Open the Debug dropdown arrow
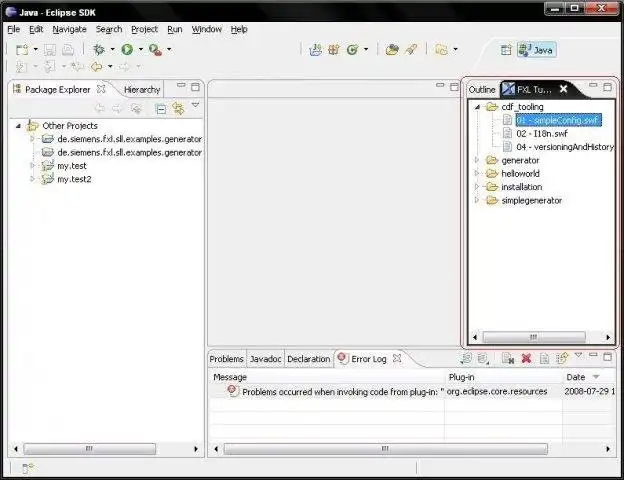Screen dimensions: 624x480 [x=112, y=49]
